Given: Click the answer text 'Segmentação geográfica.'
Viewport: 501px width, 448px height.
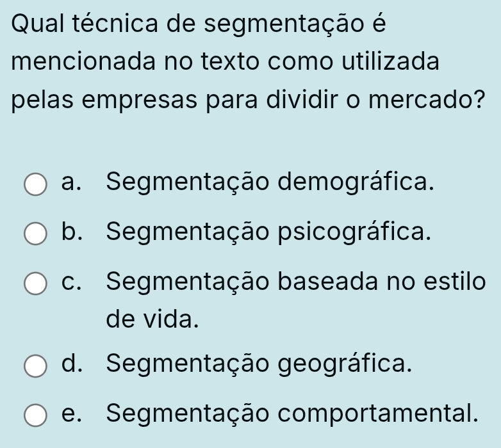Looking at the screenshot, I should click(258, 365).
